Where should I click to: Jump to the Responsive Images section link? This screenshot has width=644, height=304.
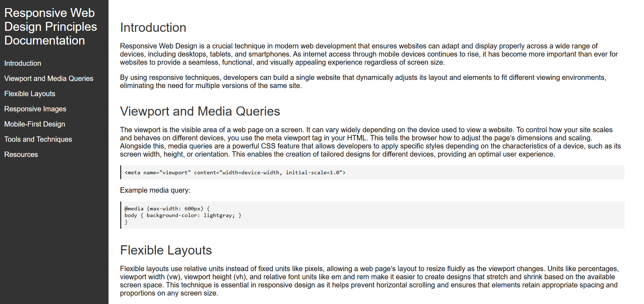35,109
